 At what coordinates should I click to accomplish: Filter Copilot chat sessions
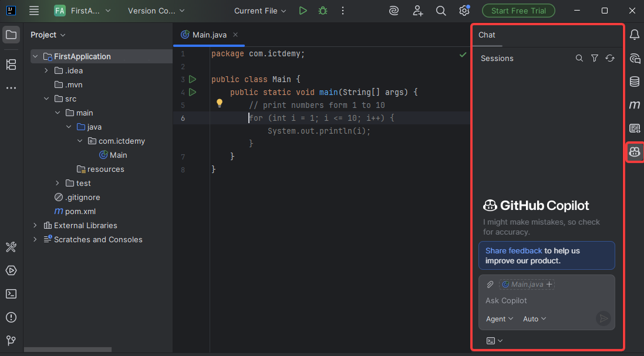coord(594,58)
